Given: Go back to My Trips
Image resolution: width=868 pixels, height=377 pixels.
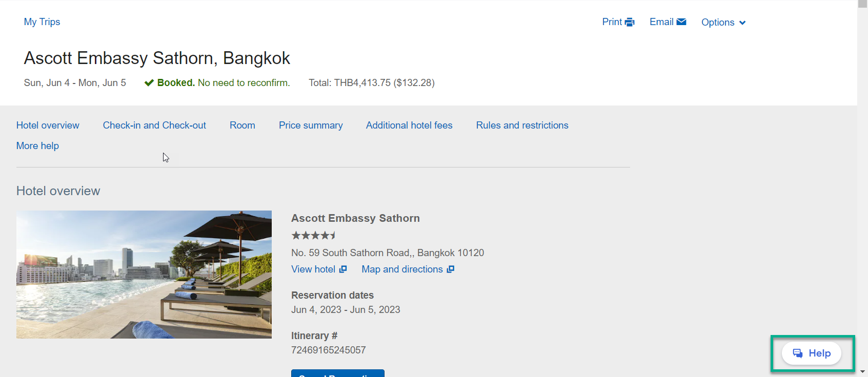Looking at the screenshot, I should (42, 22).
